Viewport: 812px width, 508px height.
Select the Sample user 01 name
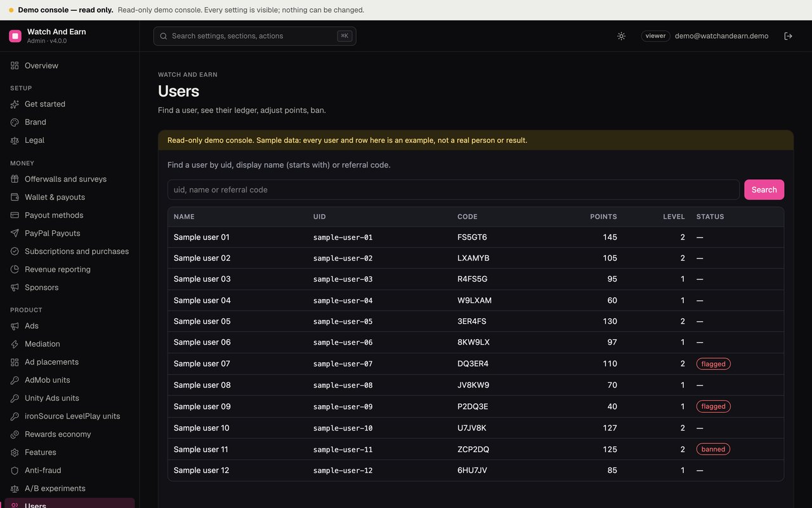pyautogui.click(x=202, y=237)
